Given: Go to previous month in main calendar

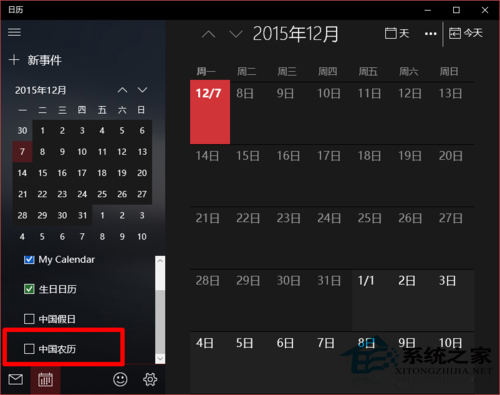Looking at the screenshot, I should click(209, 34).
